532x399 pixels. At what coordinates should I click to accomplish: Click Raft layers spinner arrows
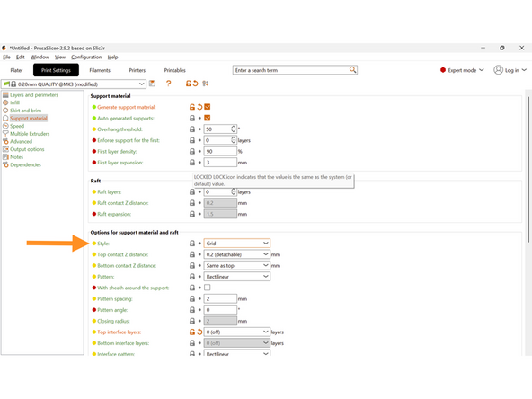(x=234, y=191)
